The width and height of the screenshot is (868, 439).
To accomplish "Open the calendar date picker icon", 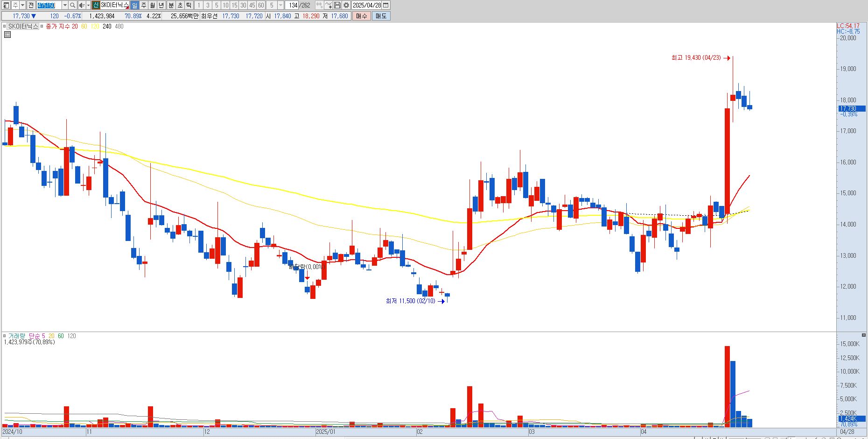I will coord(386,5).
